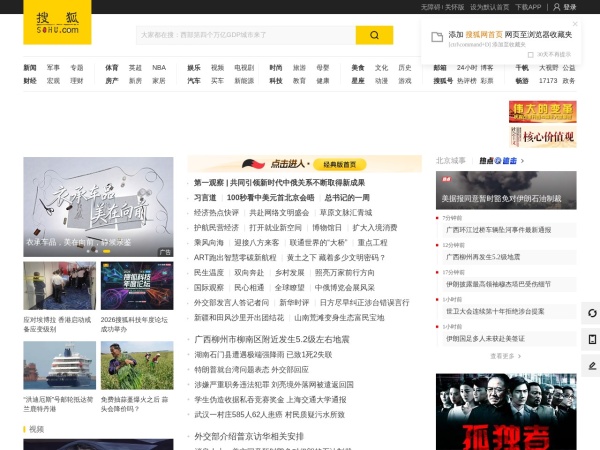Click the refresh icon in right sidebar
The height and width of the screenshot is (450, 600).
coord(592,313)
